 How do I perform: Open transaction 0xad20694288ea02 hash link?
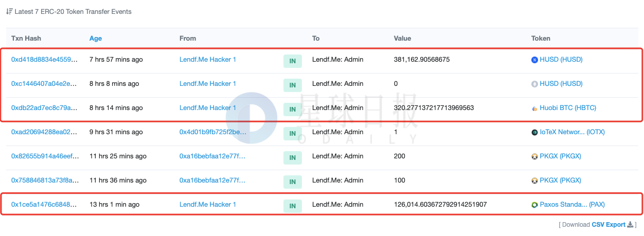(x=45, y=132)
